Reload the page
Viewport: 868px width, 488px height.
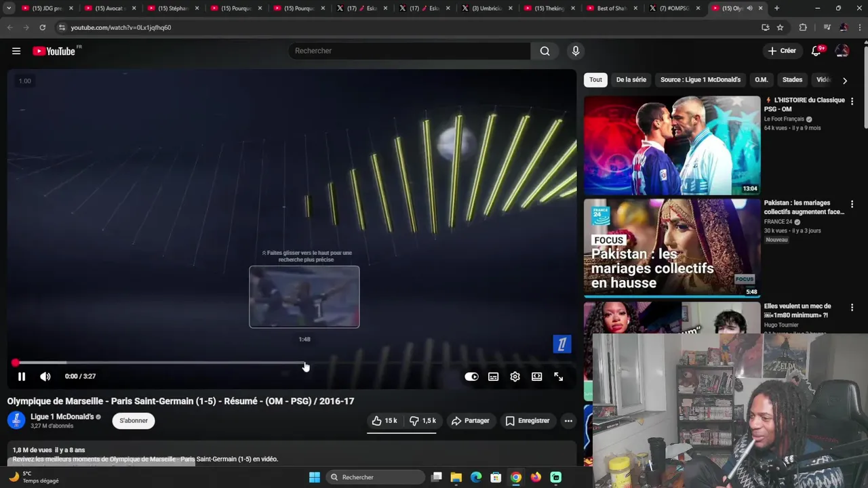pos(42,28)
